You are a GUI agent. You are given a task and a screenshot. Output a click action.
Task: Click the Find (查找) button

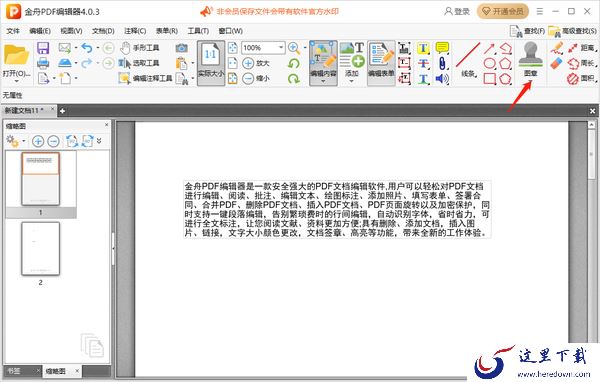tap(528, 31)
